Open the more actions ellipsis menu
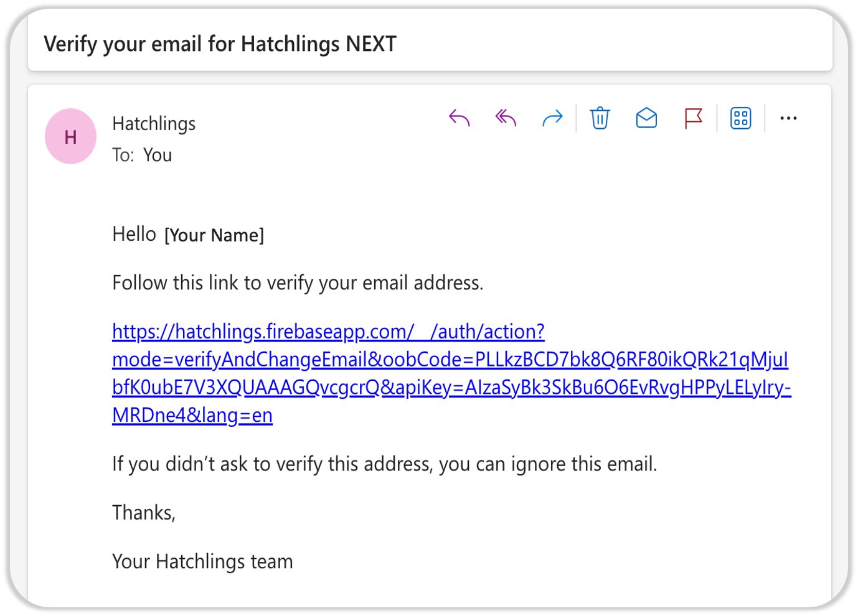The width and height of the screenshot is (858, 616). coord(788,118)
